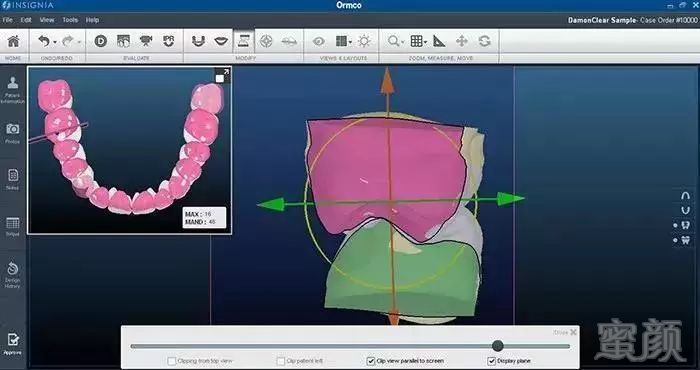Toggle the eye visibility icon
This screenshot has width=700, height=370.
tap(318, 42)
